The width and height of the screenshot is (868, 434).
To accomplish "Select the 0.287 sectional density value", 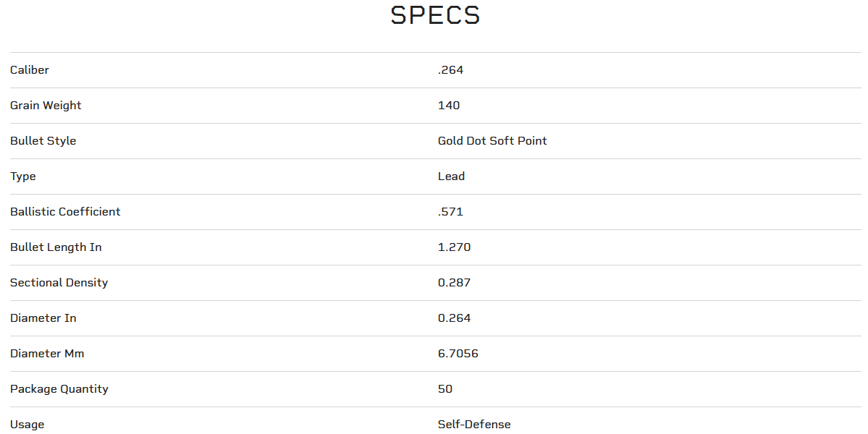I will (x=454, y=283).
